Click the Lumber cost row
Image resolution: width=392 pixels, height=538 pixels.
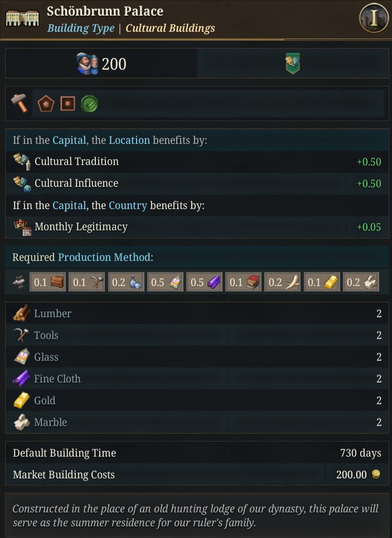point(196,313)
